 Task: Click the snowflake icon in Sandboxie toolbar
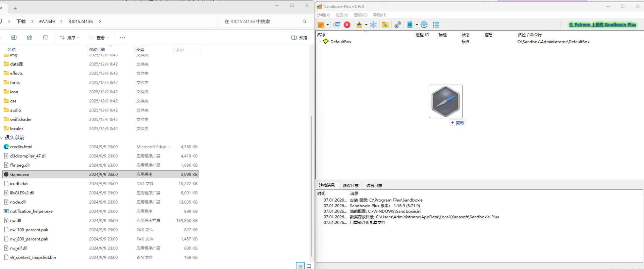pyautogui.click(x=373, y=25)
